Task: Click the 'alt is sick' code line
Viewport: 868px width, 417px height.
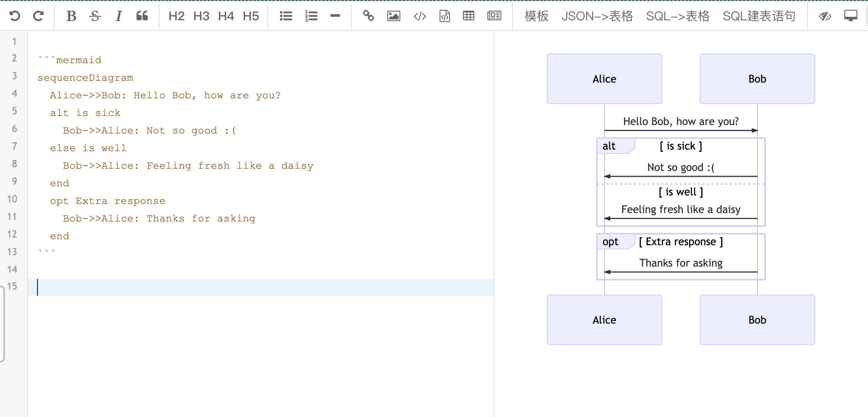Action: click(85, 113)
